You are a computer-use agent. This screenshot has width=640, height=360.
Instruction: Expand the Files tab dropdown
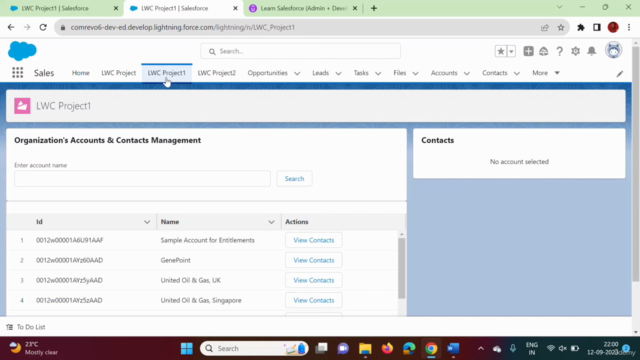416,73
